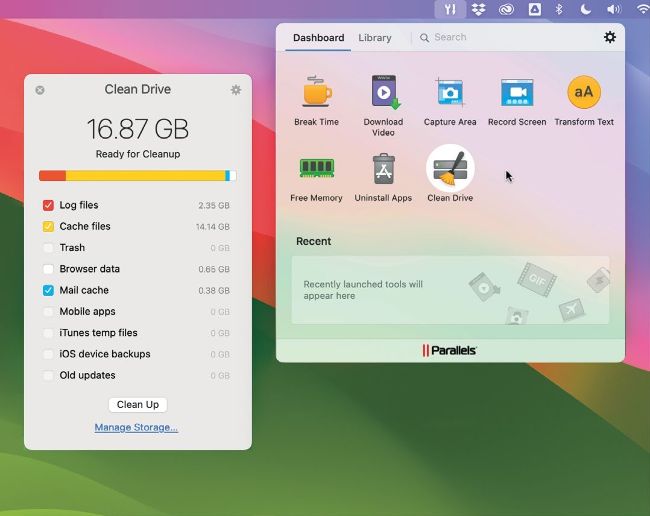Click the 0.38 GB mail cache value
This screenshot has height=516, width=650.
[214, 291]
